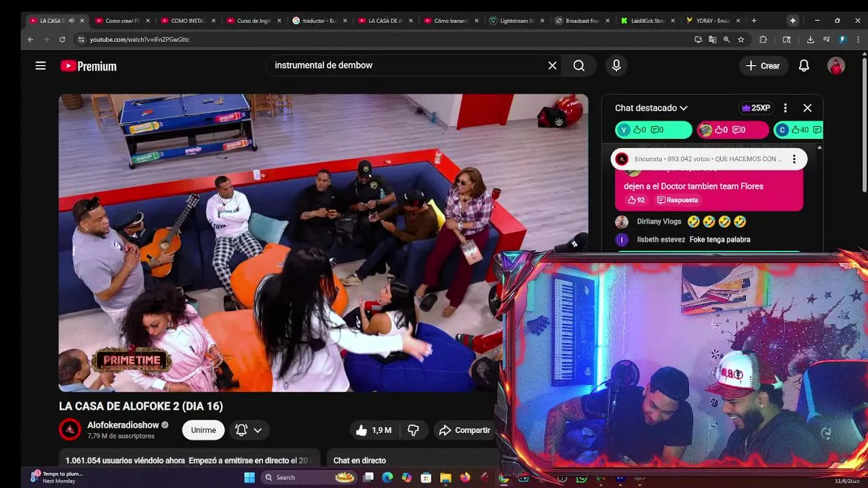Clear the search box text
The height and width of the screenshot is (488, 868).
[x=552, y=66]
